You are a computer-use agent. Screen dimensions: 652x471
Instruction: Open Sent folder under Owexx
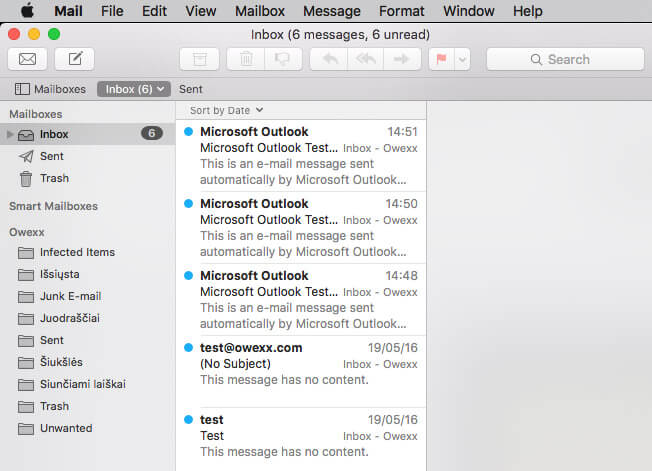point(87,340)
